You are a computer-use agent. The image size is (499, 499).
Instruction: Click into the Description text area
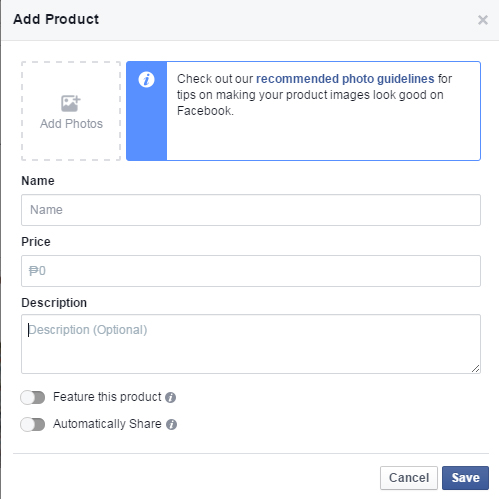pos(251,344)
